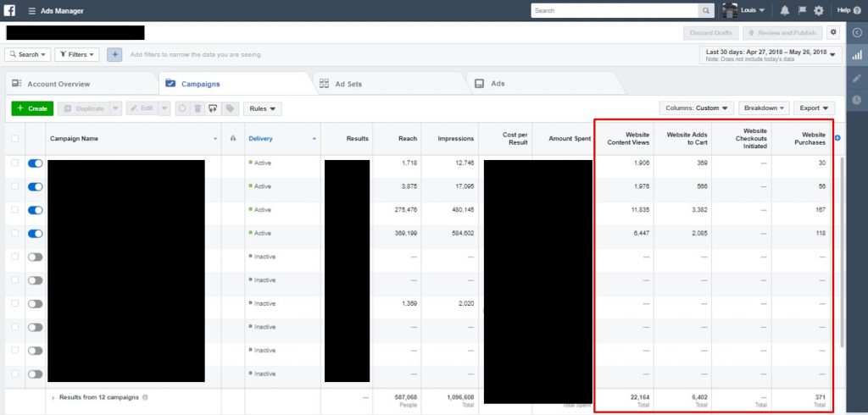The width and height of the screenshot is (868, 415).
Task: Open the Ads Manager hamburger menu
Action: (31, 10)
